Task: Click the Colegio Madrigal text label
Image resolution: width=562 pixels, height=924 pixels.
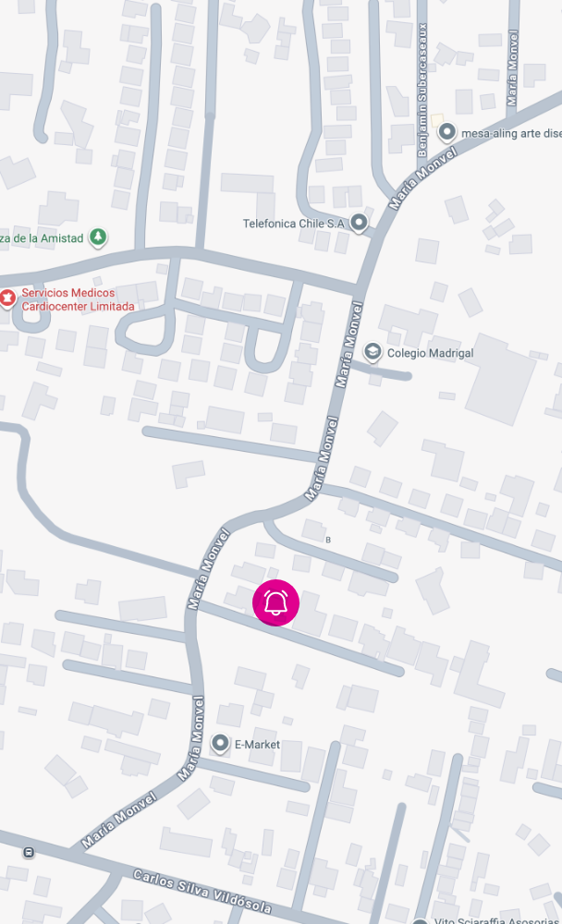Action: (430, 353)
